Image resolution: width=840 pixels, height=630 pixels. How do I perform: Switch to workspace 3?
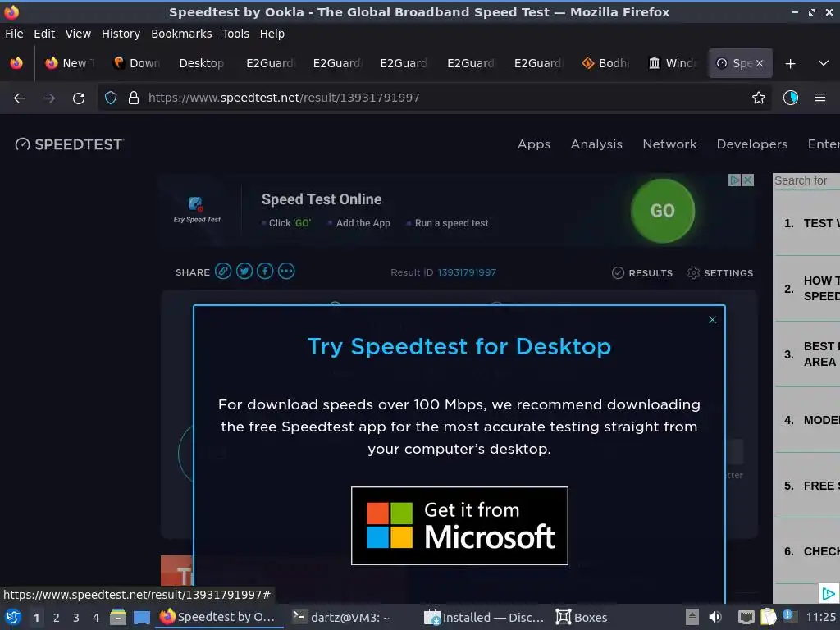tap(76, 618)
